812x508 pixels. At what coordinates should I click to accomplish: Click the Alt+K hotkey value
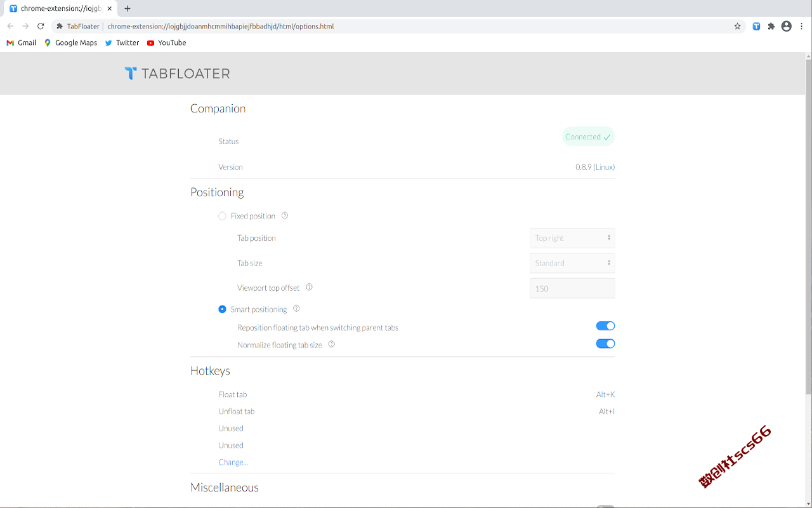point(605,394)
